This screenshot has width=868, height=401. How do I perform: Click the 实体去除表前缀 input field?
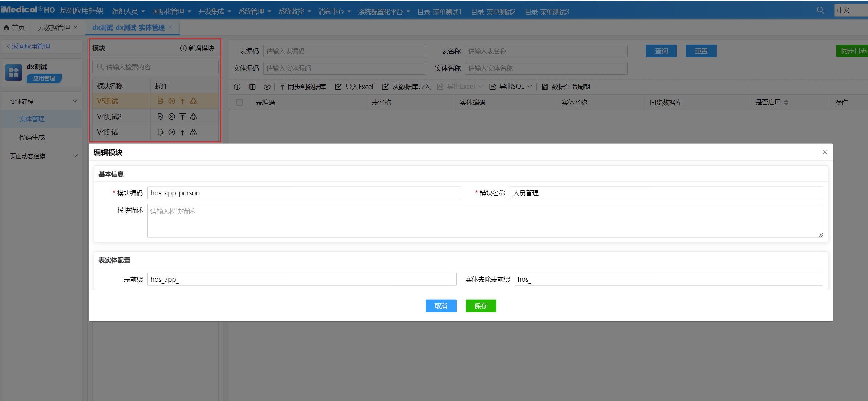669,280
